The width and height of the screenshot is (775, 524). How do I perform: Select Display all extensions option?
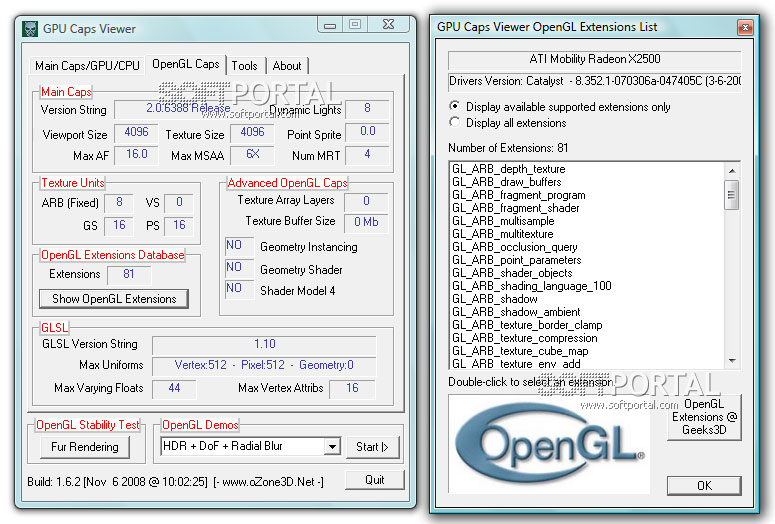508,123
